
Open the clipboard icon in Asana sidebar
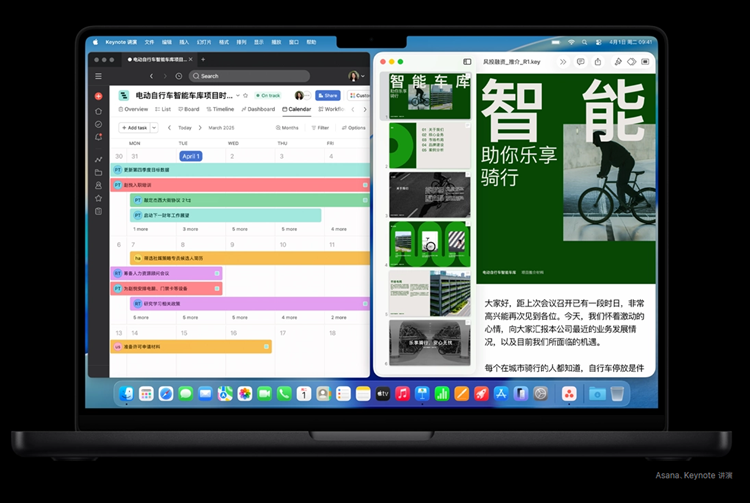click(99, 211)
